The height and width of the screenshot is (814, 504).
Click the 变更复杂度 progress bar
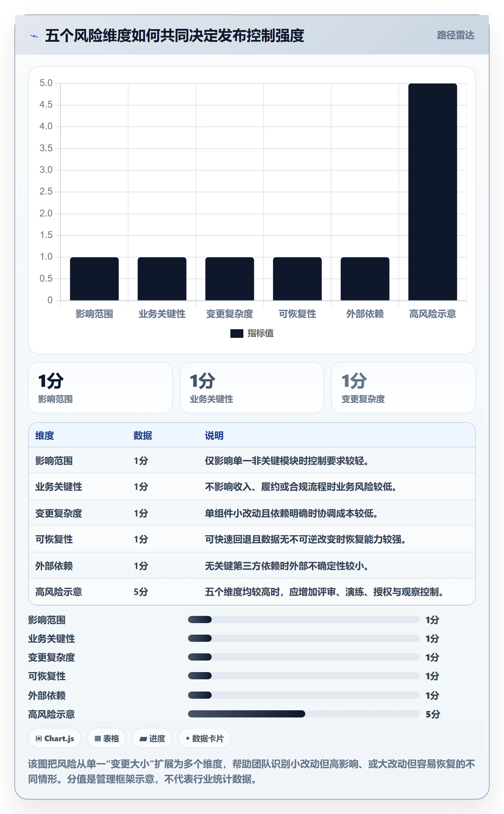[303, 657]
